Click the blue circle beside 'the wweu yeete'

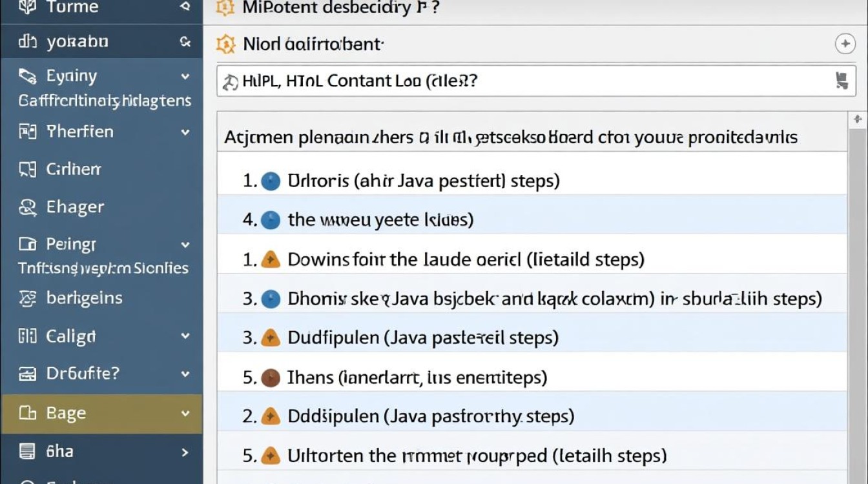[x=270, y=220]
